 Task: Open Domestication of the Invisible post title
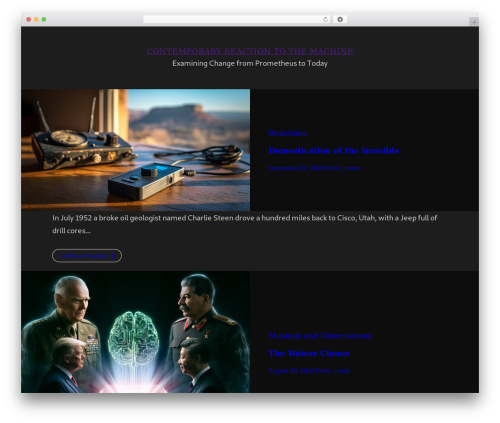pyautogui.click(x=334, y=151)
